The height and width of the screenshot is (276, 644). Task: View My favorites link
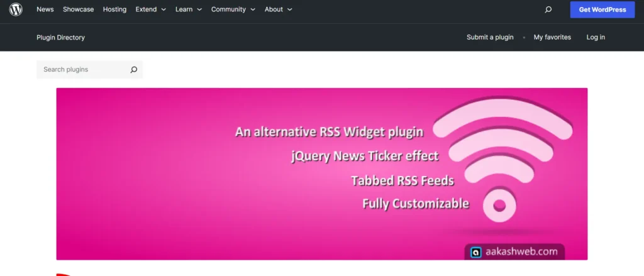[552, 37]
